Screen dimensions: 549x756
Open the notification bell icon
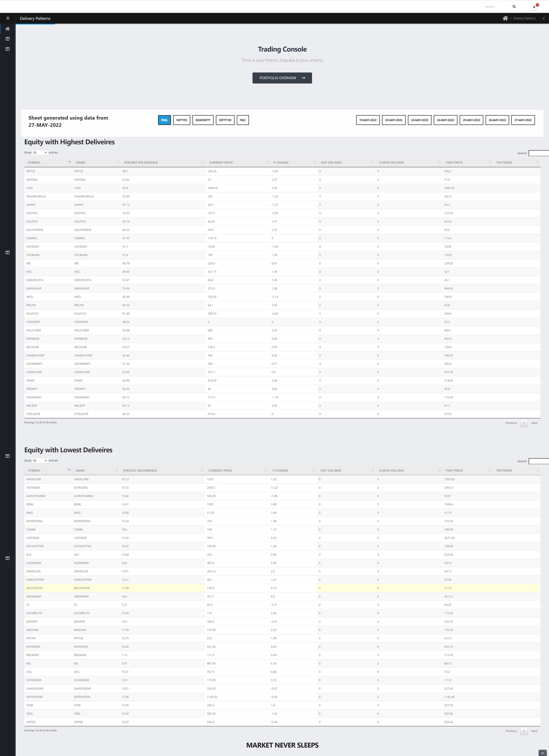pyautogui.click(x=534, y=7)
